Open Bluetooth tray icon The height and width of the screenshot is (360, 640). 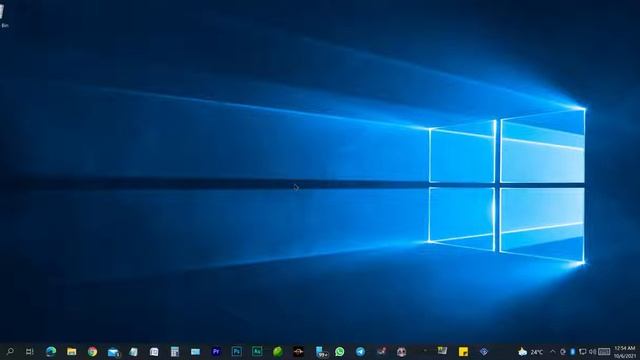click(x=573, y=351)
